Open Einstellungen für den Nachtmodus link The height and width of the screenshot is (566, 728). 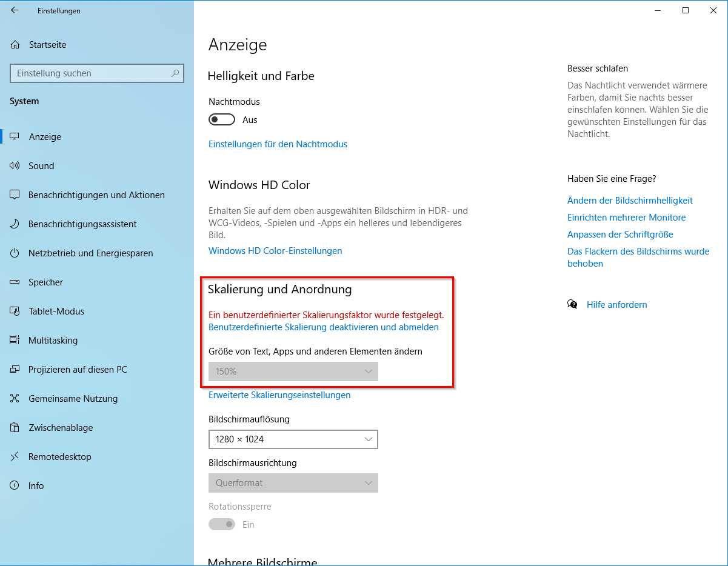(278, 144)
